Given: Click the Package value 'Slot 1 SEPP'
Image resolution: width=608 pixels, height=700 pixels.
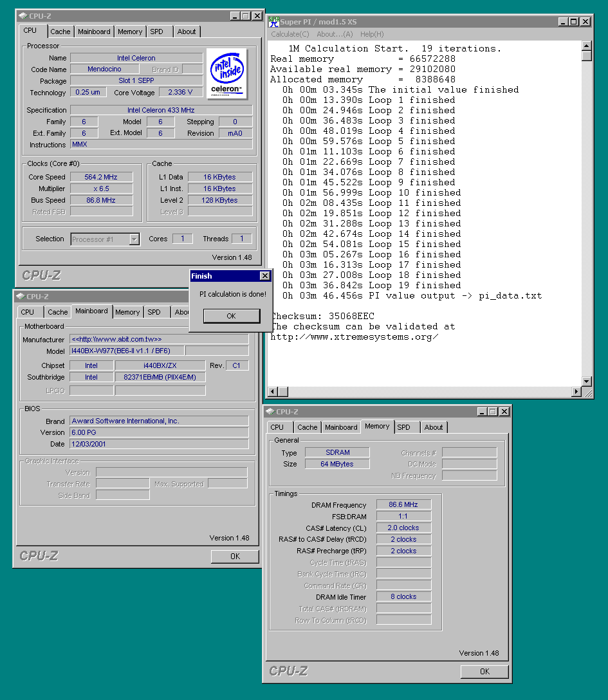Looking at the screenshot, I should [x=136, y=81].
